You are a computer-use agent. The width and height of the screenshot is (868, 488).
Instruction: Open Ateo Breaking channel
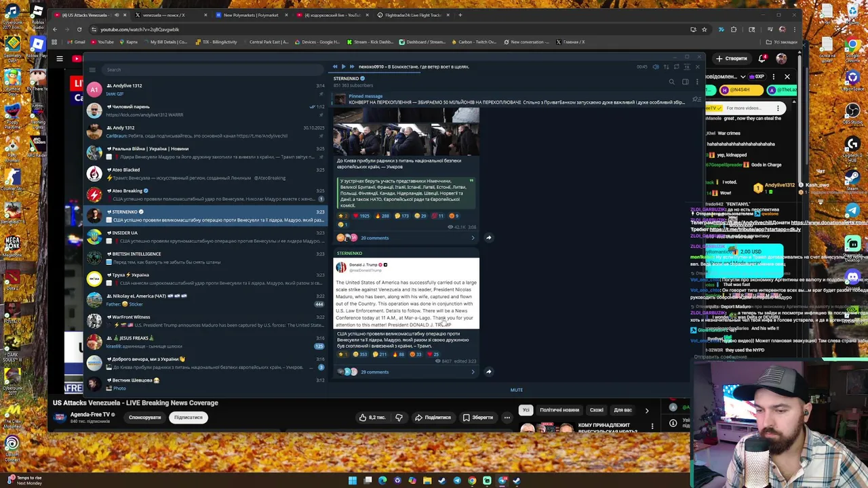tap(205, 195)
